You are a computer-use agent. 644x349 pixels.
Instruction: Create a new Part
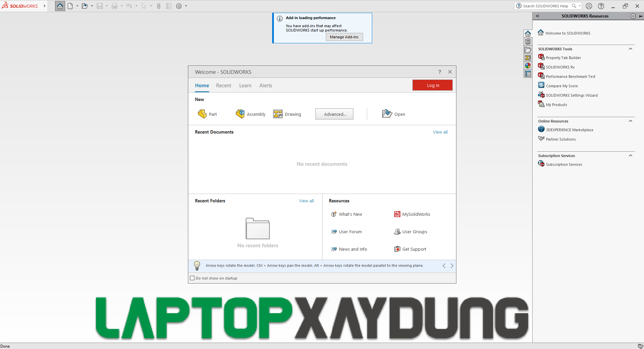point(207,114)
